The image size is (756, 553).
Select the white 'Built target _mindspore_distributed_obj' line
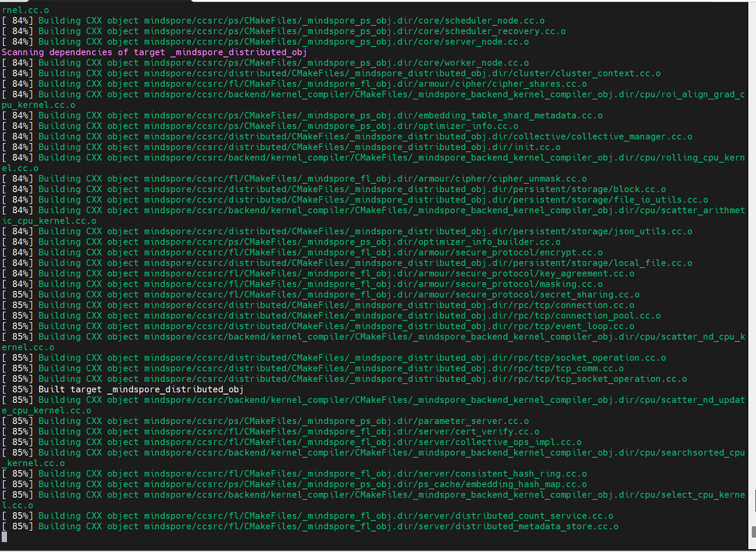click(123, 390)
